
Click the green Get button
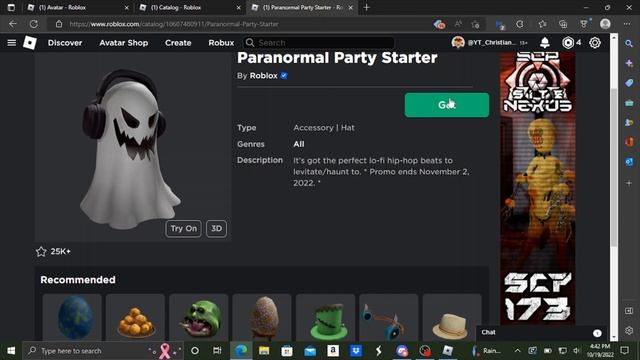coord(447,105)
